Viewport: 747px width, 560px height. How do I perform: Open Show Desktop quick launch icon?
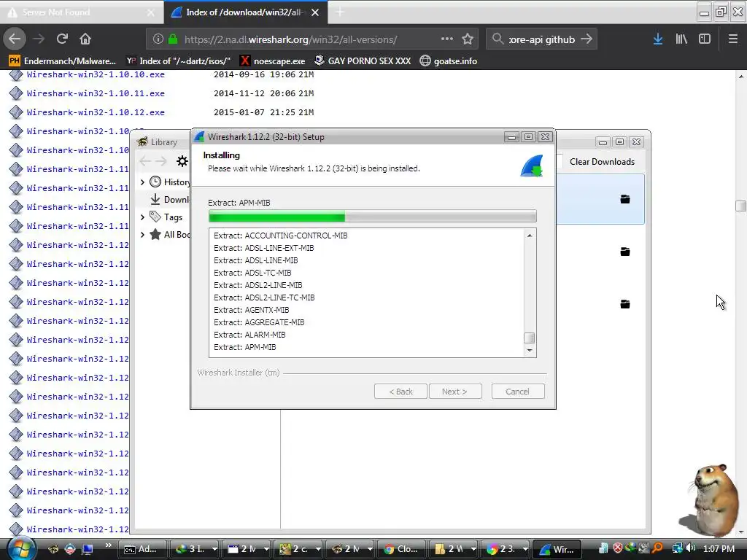(88, 549)
